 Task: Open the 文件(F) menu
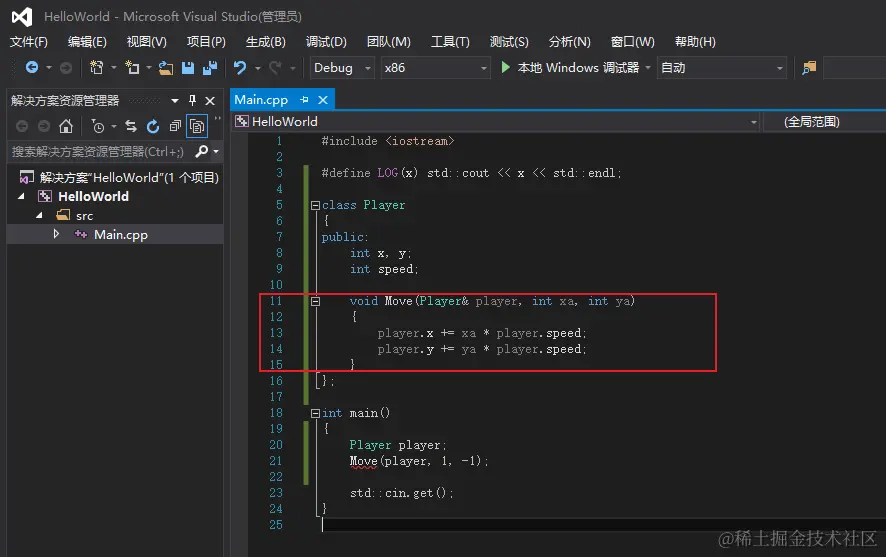(29, 42)
